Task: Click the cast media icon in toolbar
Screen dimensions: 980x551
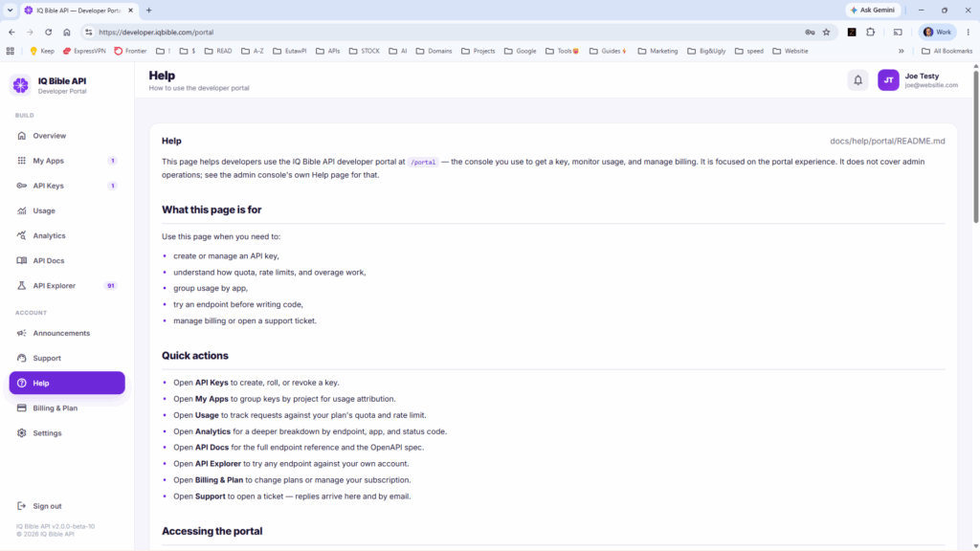Action: (898, 32)
